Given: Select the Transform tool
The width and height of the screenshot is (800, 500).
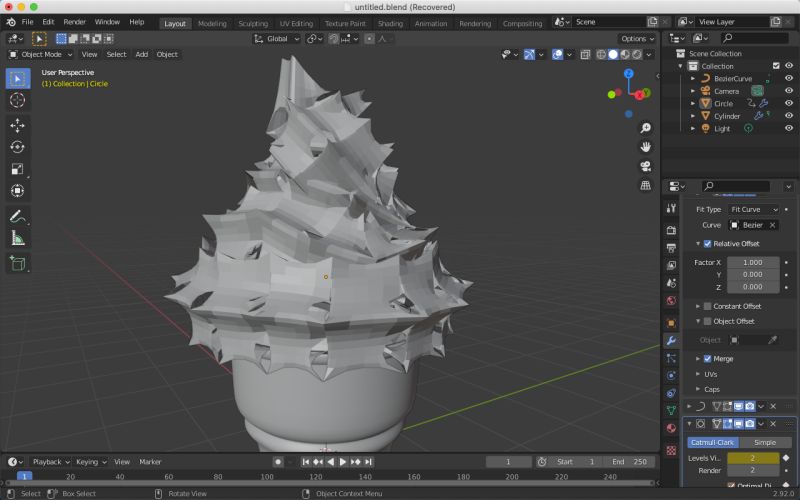Looking at the screenshot, I should coord(17,191).
